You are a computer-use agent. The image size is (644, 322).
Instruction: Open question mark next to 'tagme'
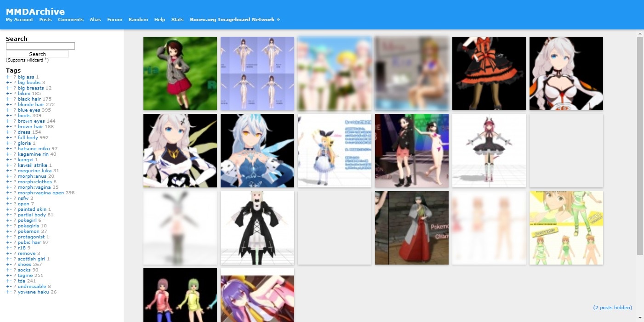pyautogui.click(x=15, y=276)
